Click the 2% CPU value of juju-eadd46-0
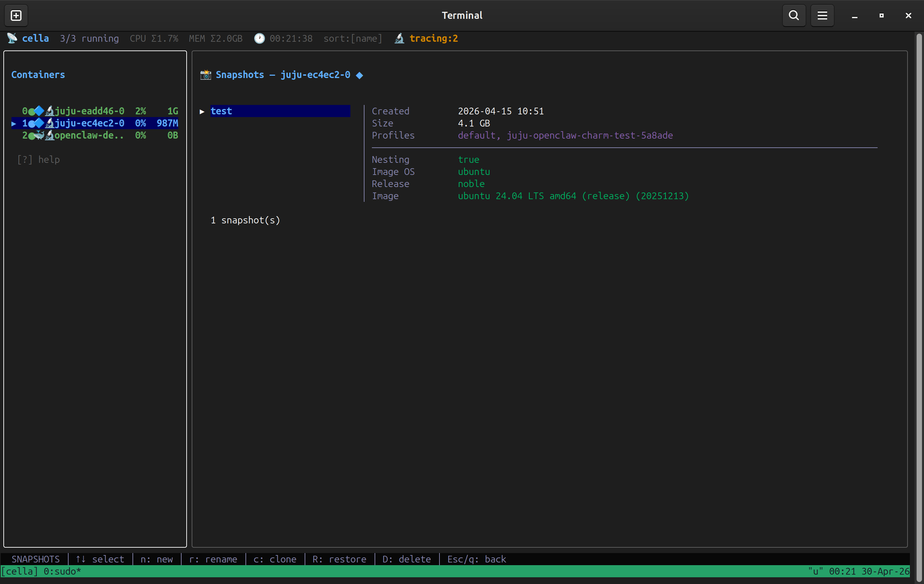This screenshot has height=584, width=924. point(141,111)
